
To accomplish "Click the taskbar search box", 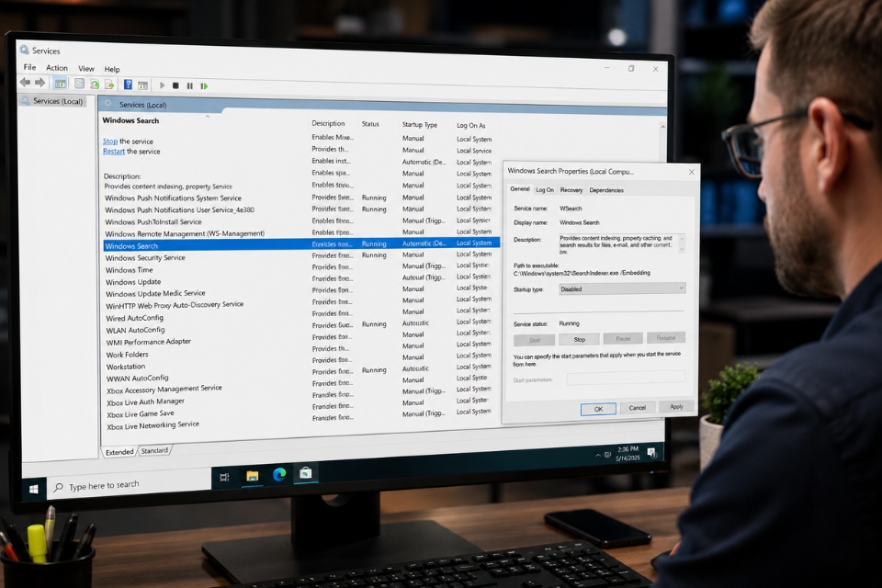I will pos(129,485).
